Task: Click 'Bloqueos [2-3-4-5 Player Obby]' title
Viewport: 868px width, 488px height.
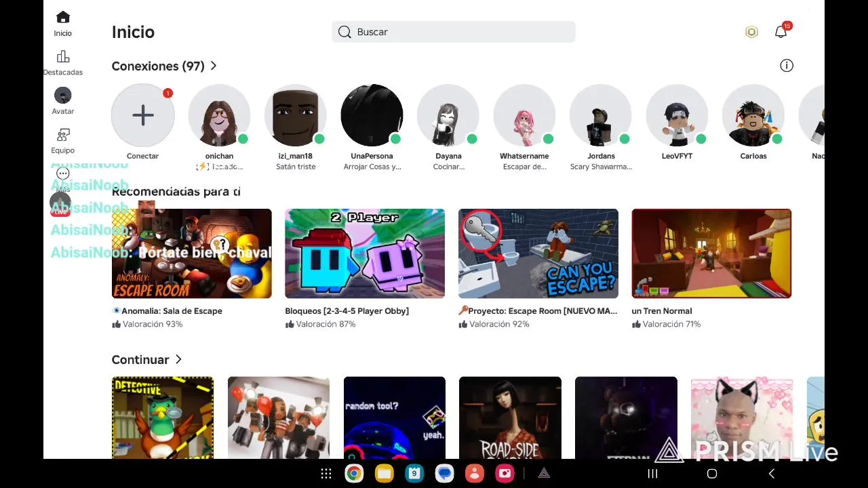Action: pos(347,311)
